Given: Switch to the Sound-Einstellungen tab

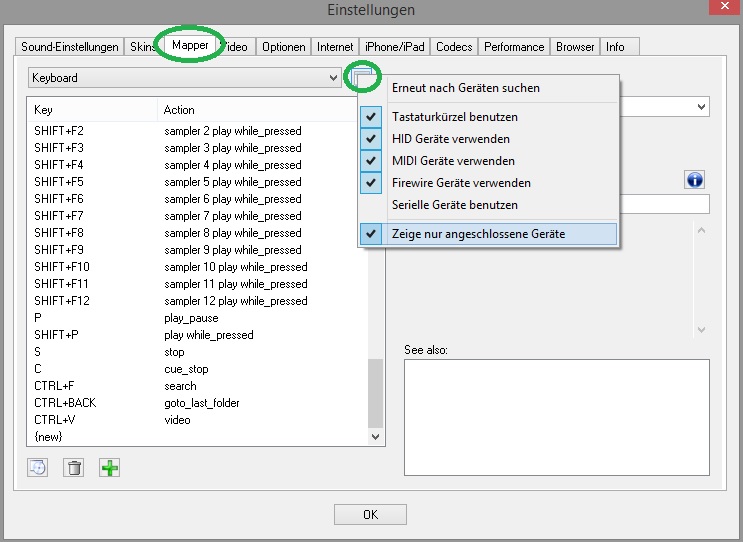Looking at the screenshot, I should (70, 47).
